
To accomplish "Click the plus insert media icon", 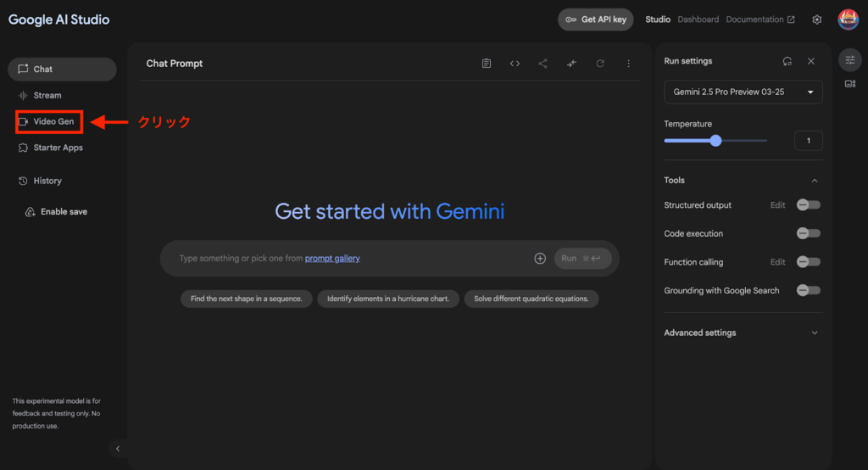I will [x=540, y=258].
